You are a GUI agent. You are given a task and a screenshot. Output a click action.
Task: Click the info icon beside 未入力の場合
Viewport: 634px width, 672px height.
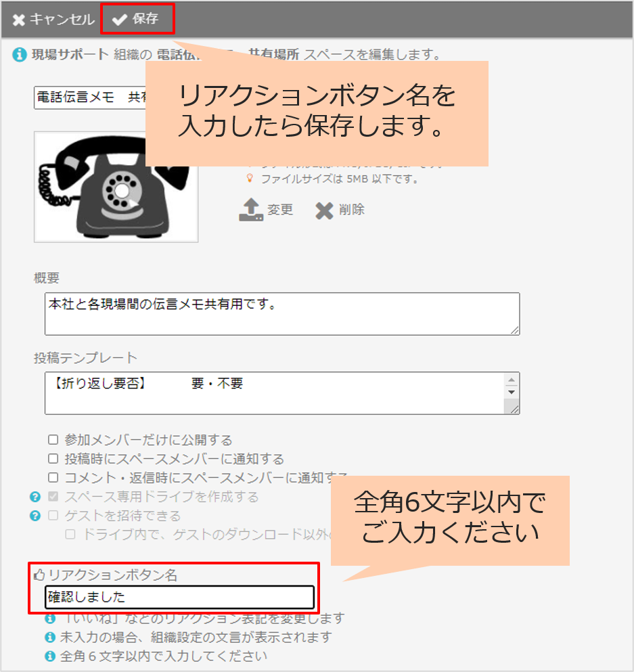coord(50,637)
